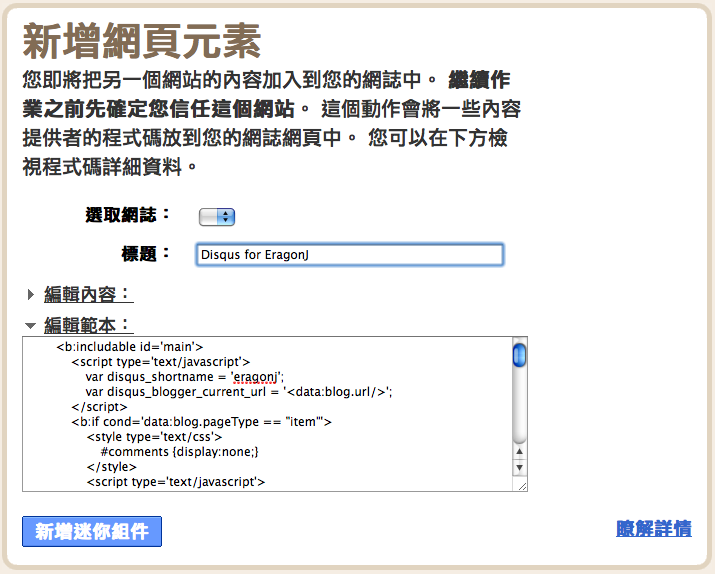
Task: Click the 標題 title input field
Action: 350,254
